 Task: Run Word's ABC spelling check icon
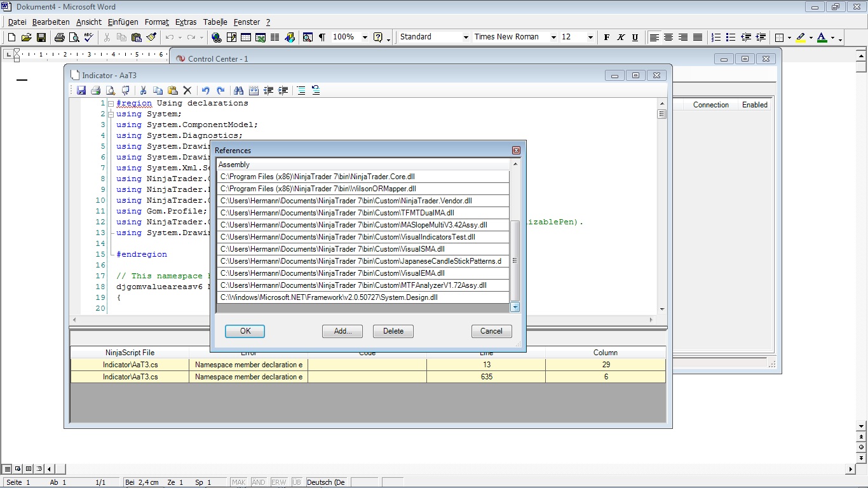[89, 37]
